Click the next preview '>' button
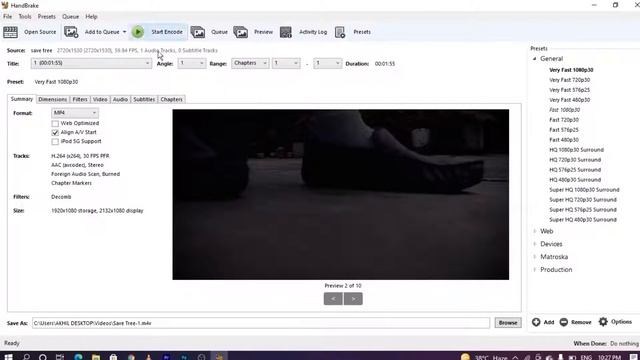Viewport: 640px width, 360px height. 353,299
